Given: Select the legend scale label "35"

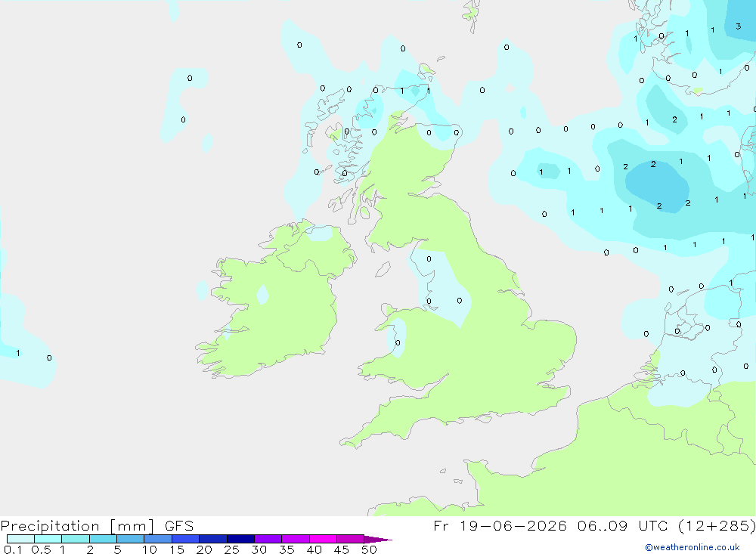Looking at the screenshot, I should pos(287,549).
